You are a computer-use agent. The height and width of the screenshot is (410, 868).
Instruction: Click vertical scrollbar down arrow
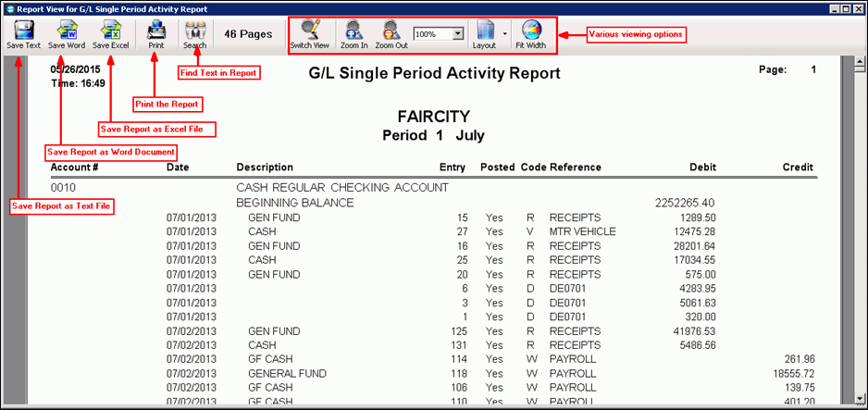(861, 398)
